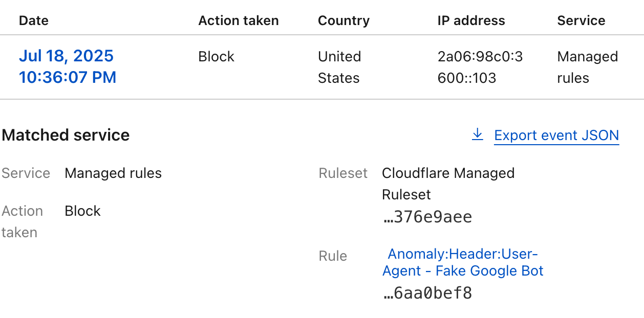Click the ruleset ID ending 376e9aee
The image size is (644, 318).
click(427, 217)
